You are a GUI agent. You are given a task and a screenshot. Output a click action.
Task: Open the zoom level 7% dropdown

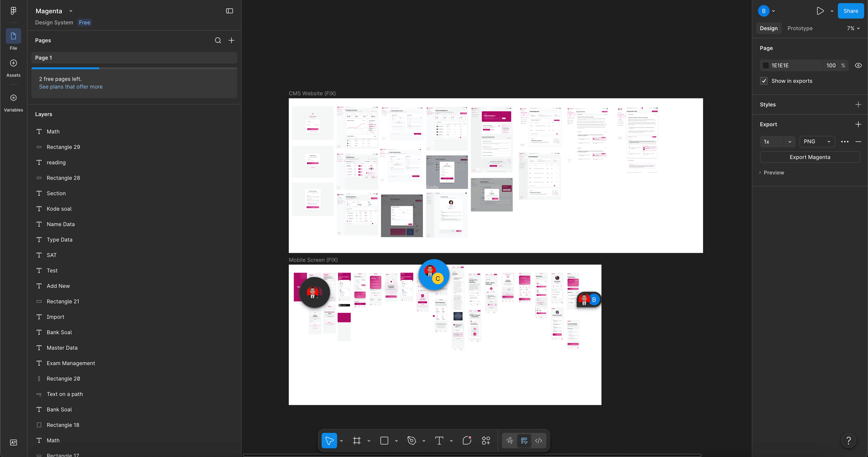853,28
